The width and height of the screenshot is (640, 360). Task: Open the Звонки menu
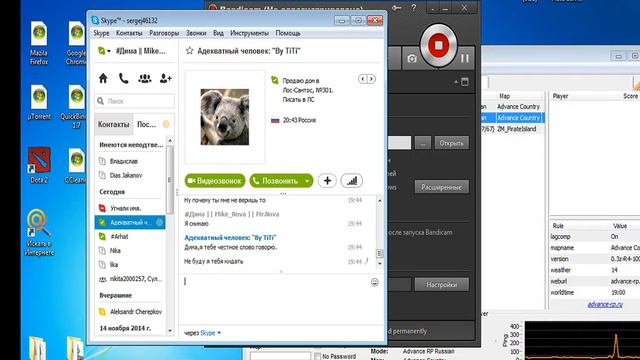pos(196,33)
